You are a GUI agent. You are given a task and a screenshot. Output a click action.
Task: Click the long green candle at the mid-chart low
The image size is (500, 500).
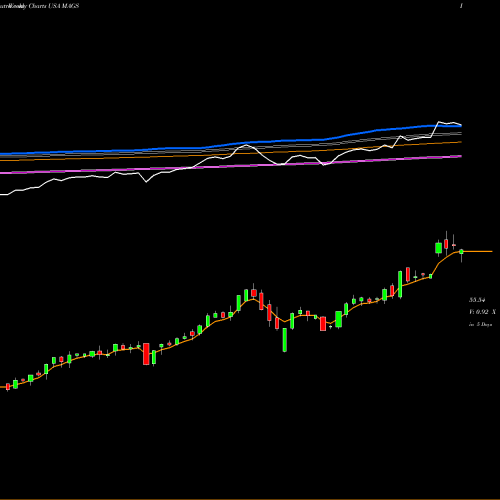pos(285,340)
